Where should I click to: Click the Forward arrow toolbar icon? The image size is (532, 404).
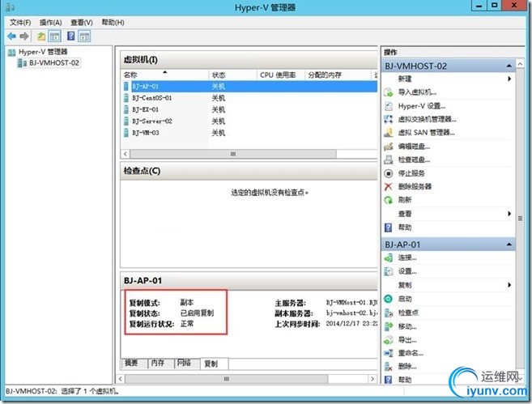[23, 36]
